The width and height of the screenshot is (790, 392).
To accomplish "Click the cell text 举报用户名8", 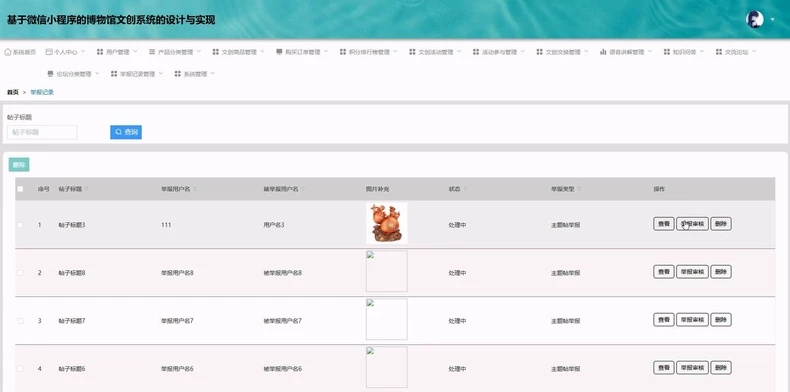I will 177,273.
